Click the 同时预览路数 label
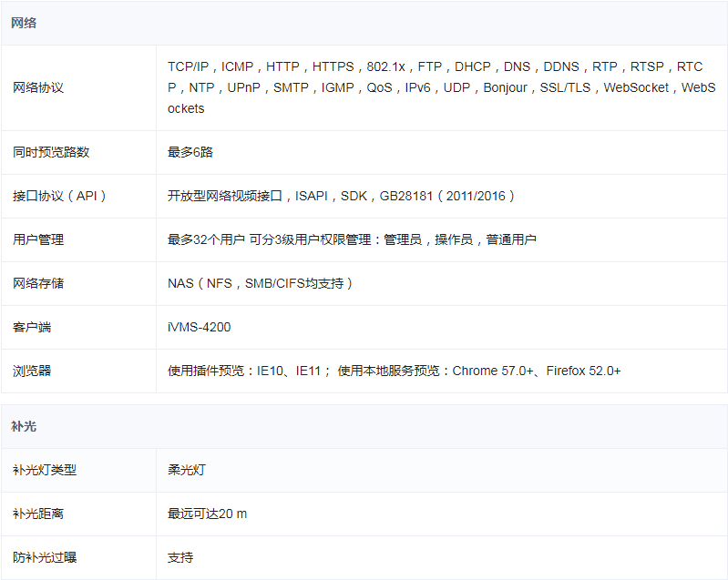 (51, 152)
